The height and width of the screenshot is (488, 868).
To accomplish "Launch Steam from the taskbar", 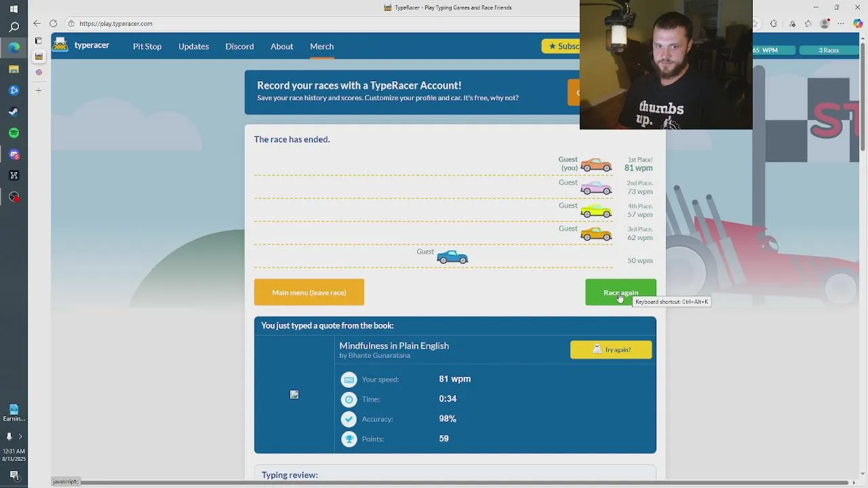I will point(14,112).
